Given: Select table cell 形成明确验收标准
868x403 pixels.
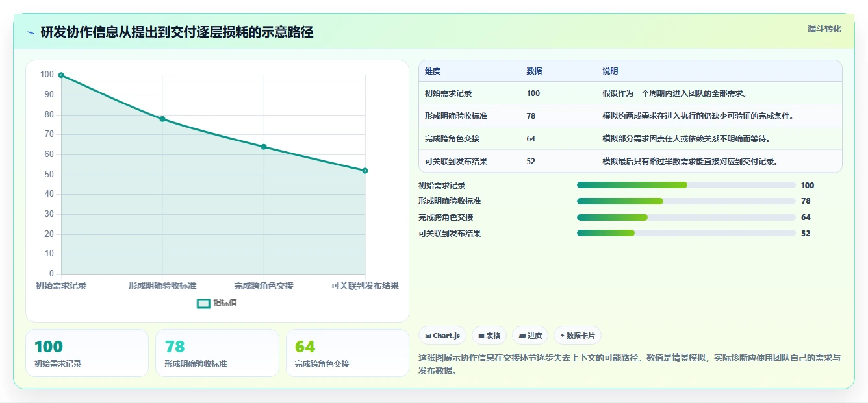Looking at the screenshot, I should (456, 116).
